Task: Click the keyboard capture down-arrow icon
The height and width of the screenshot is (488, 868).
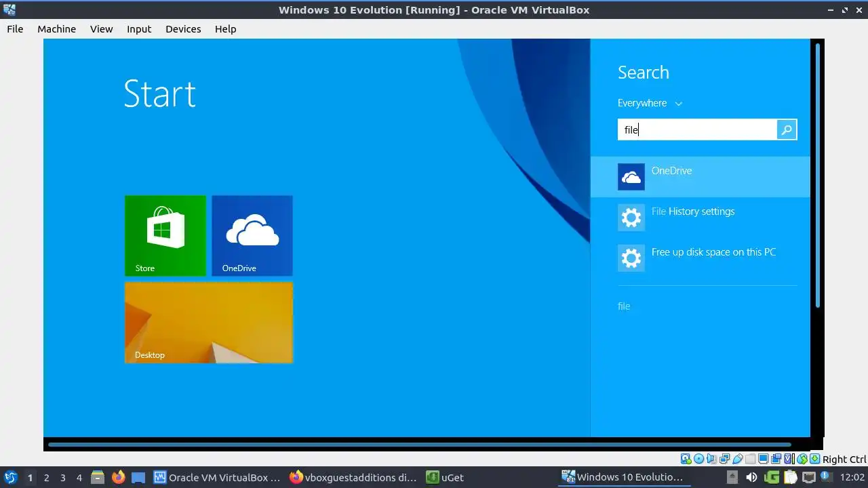Action: (814, 460)
